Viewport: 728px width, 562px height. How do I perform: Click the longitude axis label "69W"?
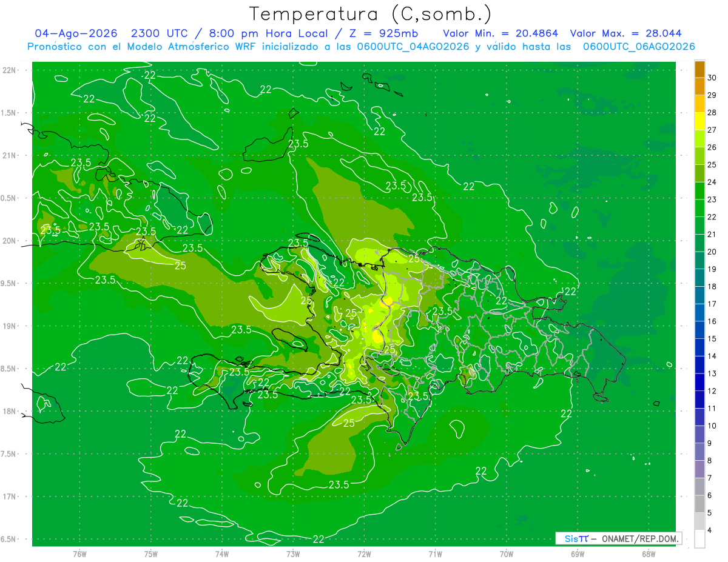pos(578,553)
